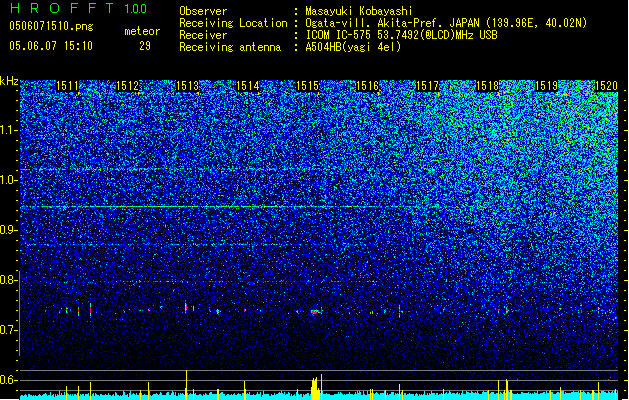Click the 1513 time marker
629x400 pixels.
[187, 86]
